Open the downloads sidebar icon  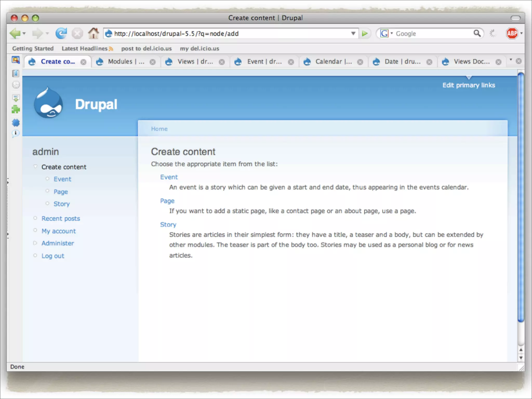point(16,98)
